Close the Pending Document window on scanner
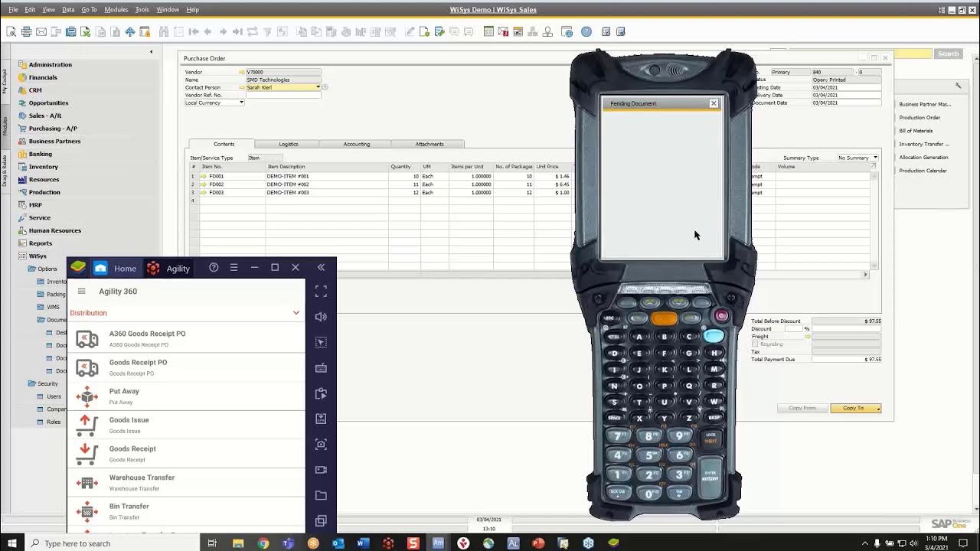The width and height of the screenshot is (980, 551). pyautogui.click(x=714, y=103)
